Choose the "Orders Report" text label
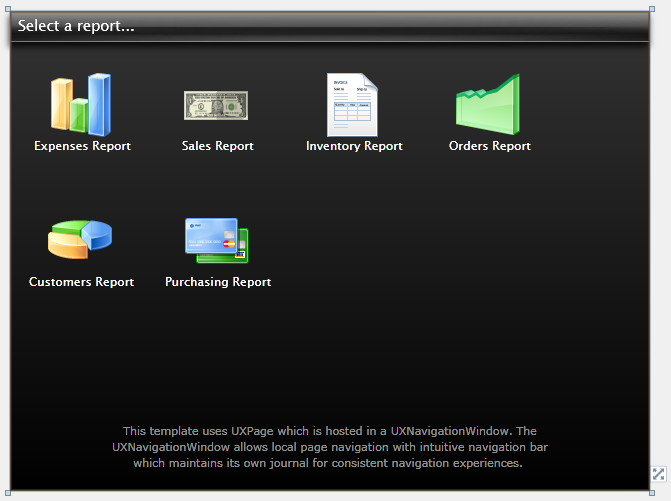 489,146
